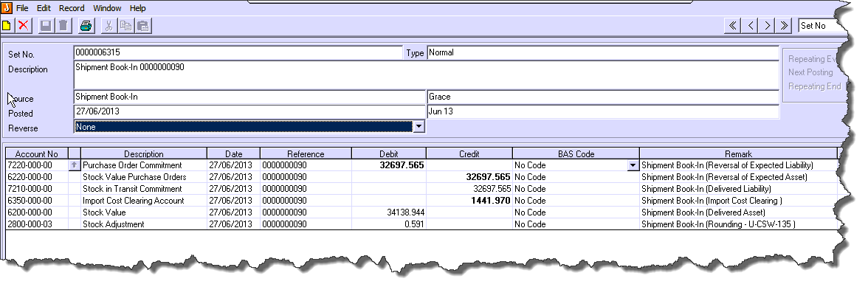The height and width of the screenshot is (287, 868).
Task: Click the debit amount 0.591
Action: coord(388,224)
